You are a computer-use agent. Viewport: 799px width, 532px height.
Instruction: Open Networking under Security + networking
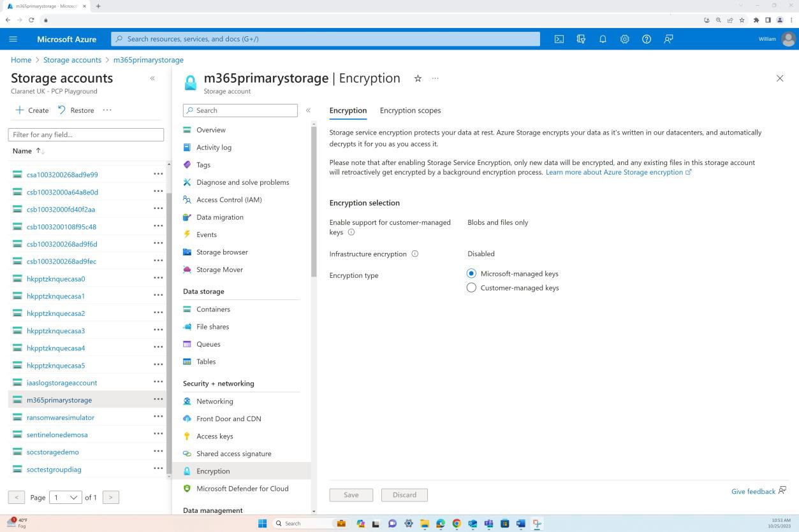(214, 401)
